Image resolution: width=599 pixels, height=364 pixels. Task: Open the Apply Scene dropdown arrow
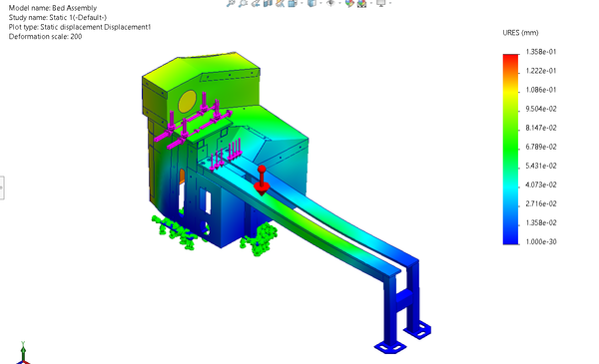pos(371,3)
